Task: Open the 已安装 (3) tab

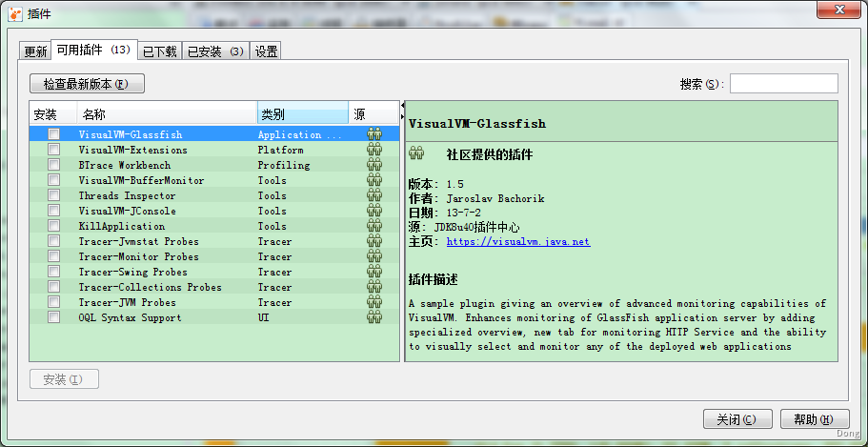Action: pos(216,51)
